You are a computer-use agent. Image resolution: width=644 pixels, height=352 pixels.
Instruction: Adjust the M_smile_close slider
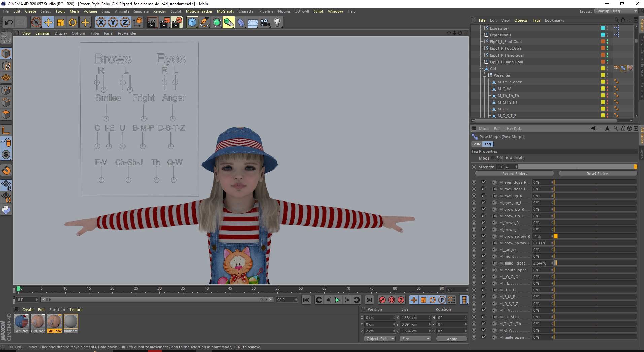[x=595, y=263]
